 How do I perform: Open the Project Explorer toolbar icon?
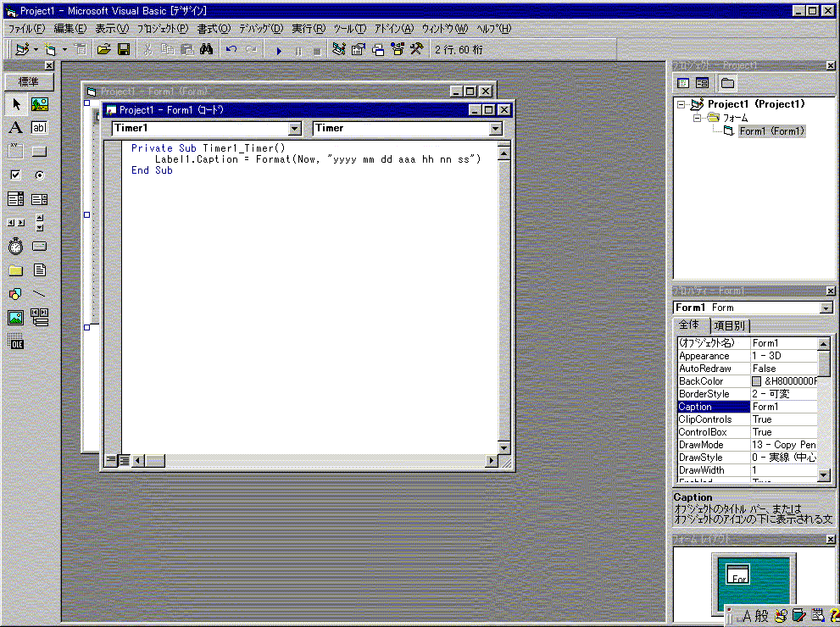click(338, 50)
